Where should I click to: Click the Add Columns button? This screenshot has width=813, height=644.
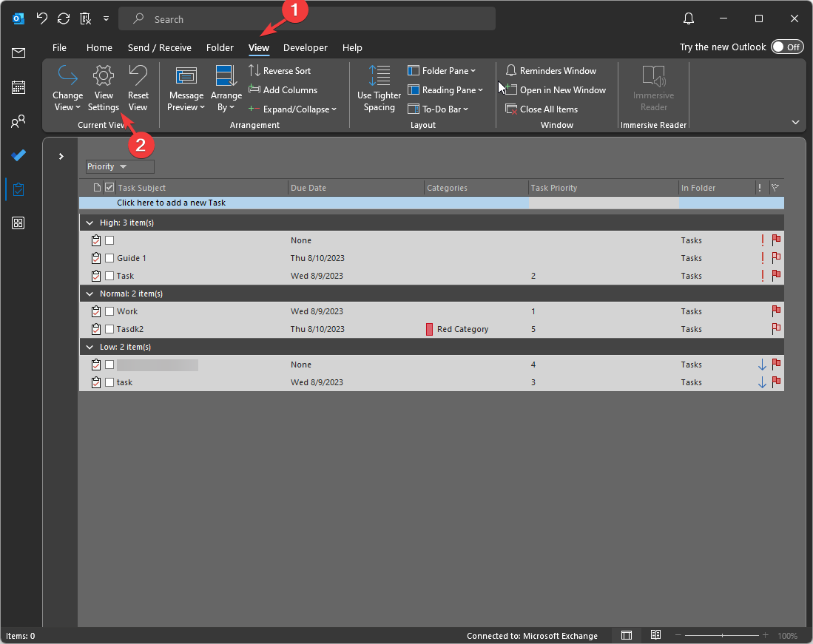[283, 89]
